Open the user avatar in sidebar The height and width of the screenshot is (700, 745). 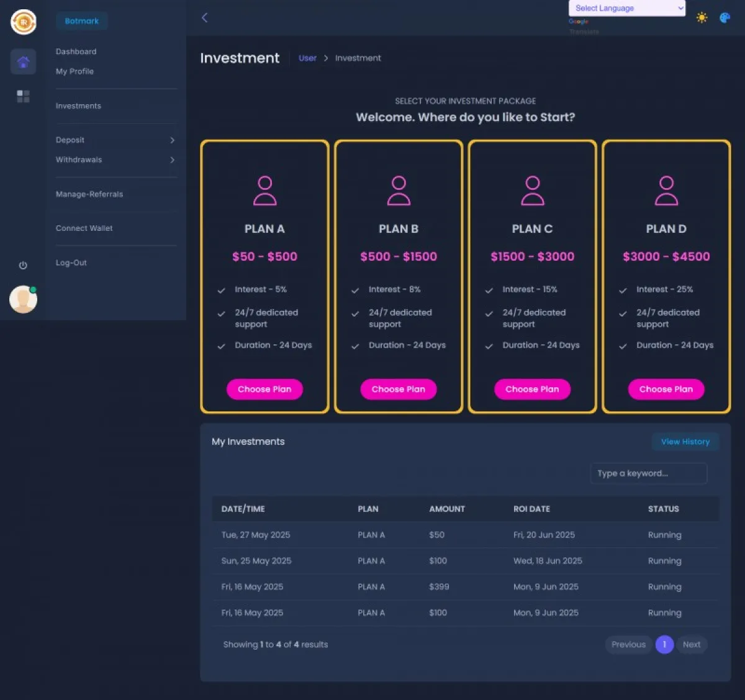(x=24, y=299)
